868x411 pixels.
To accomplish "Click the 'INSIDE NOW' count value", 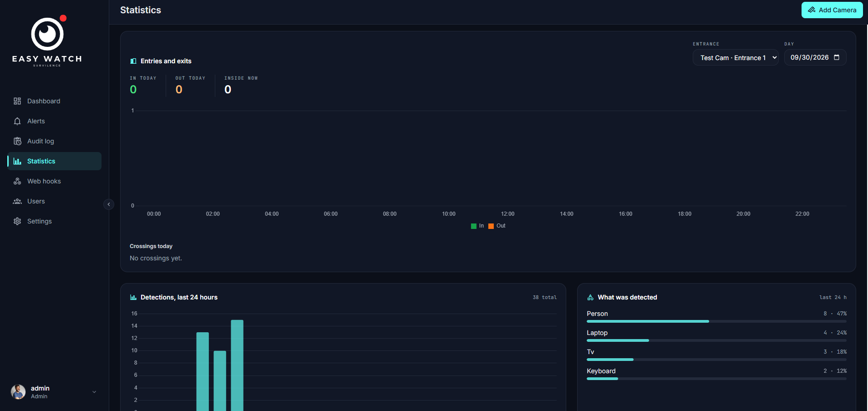I will pyautogui.click(x=228, y=90).
